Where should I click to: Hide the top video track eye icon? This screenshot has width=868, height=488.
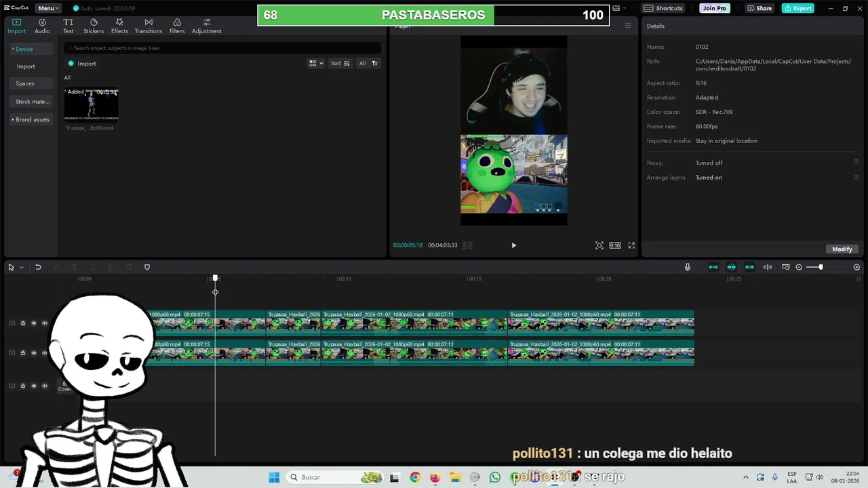pos(33,323)
